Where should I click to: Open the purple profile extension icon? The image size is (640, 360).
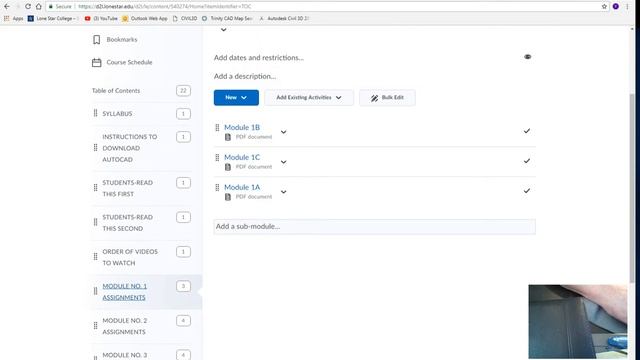[616, 7]
